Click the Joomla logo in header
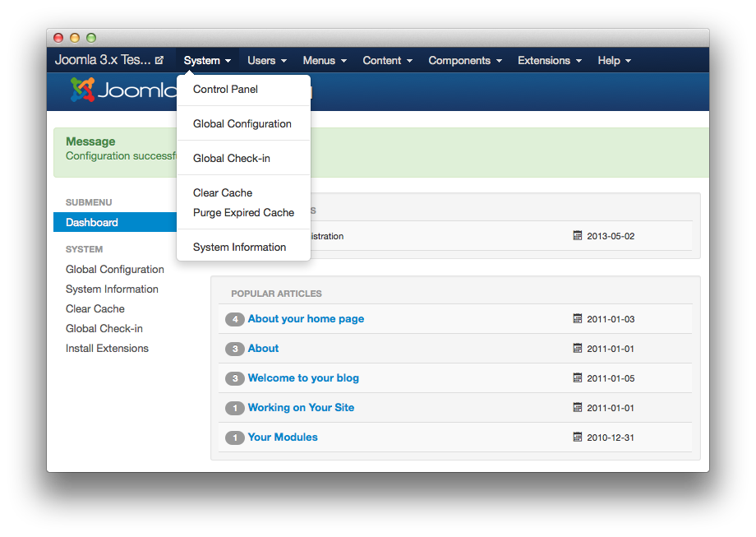 pyautogui.click(x=122, y=90)
